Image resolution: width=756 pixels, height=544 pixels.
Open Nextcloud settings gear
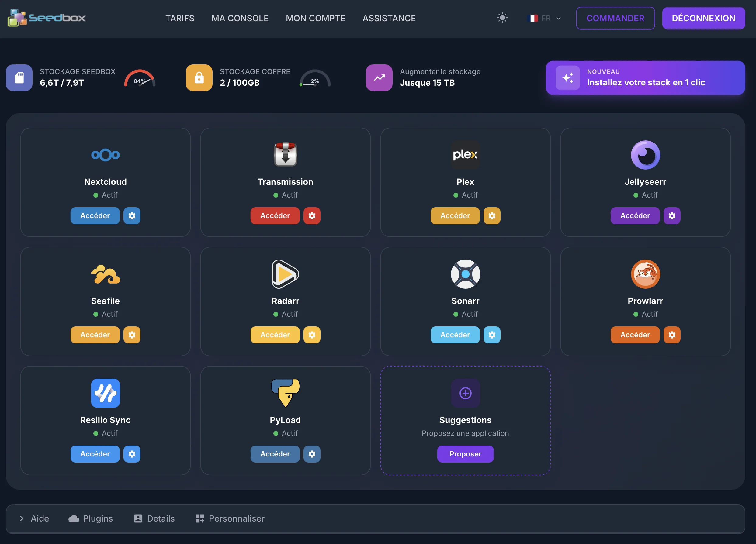tap(132, 215)
